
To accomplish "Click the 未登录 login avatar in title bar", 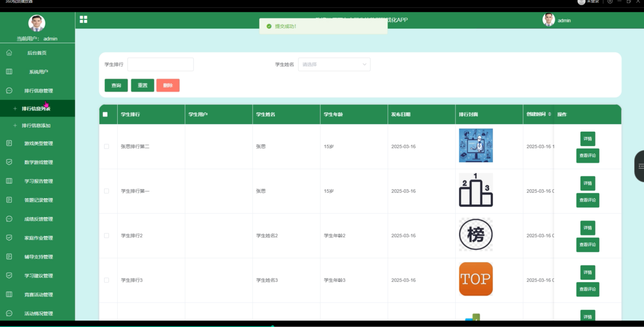I will 581,2.
